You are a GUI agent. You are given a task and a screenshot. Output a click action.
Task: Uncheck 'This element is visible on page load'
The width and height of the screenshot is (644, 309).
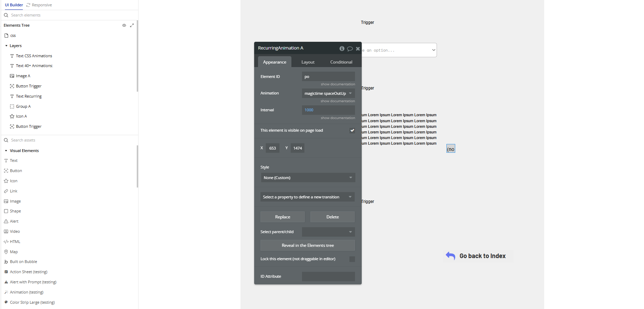(x=352, y=131)
